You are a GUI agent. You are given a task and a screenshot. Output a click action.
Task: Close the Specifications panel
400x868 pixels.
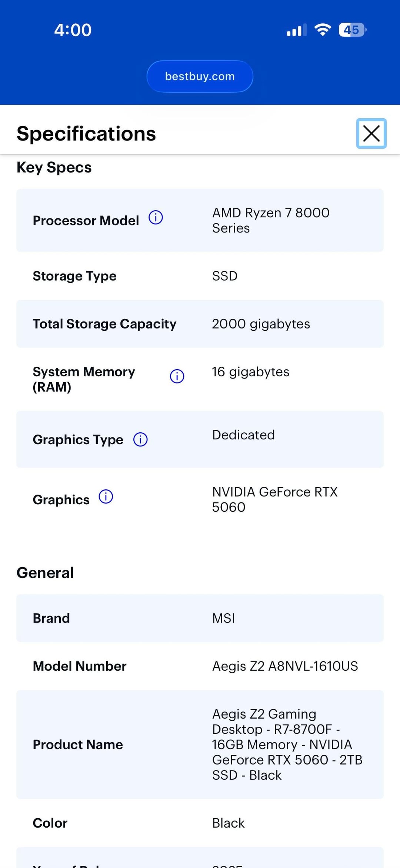[x=371, y=133]
